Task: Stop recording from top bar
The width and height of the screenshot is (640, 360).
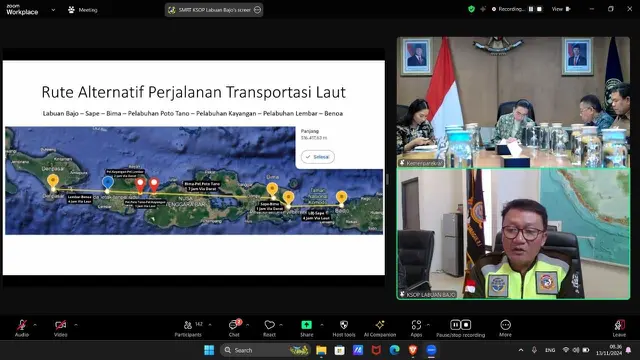Action: coord(539,9)
